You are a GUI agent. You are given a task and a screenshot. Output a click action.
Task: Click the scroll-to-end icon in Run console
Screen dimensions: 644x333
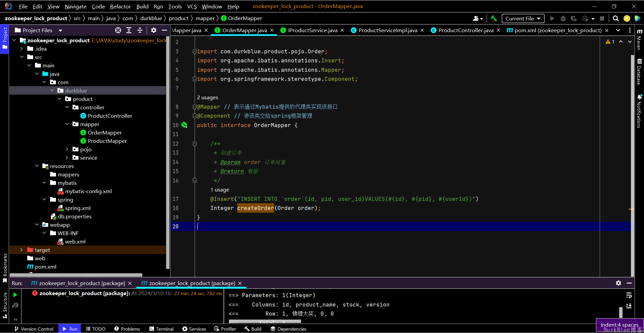coord(629,306)
